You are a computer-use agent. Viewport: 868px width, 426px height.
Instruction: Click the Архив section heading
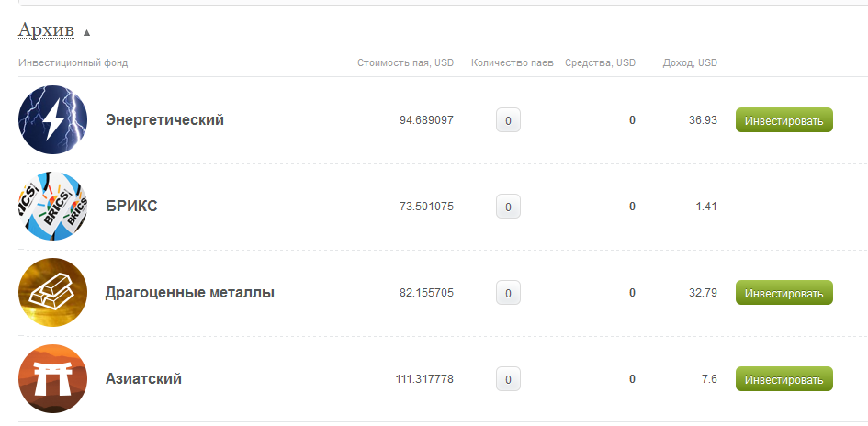(x=46, y=30)
